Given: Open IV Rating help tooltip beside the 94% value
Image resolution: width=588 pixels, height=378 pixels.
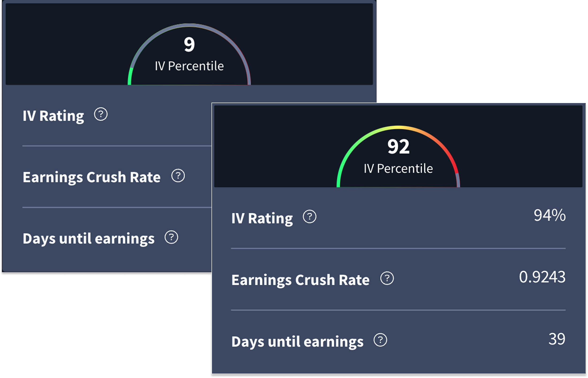Looking at the screenshot, I should pos(309,217).
